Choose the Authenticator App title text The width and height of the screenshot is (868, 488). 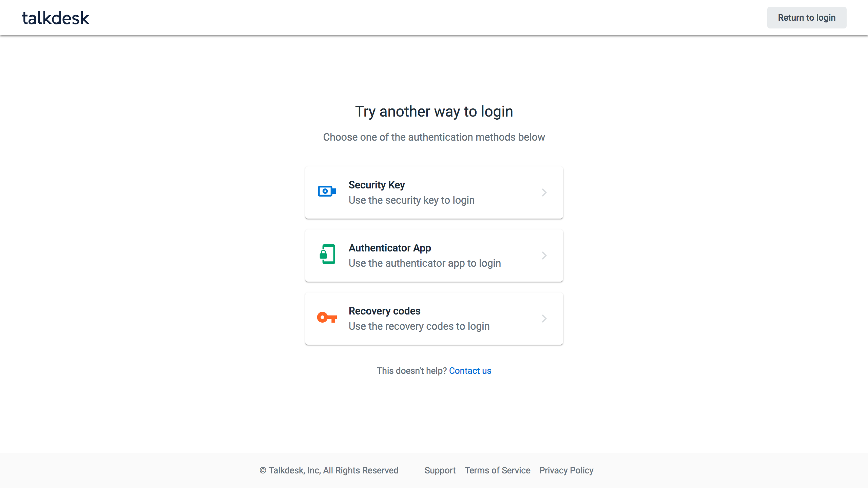click(x=390, y=248)
